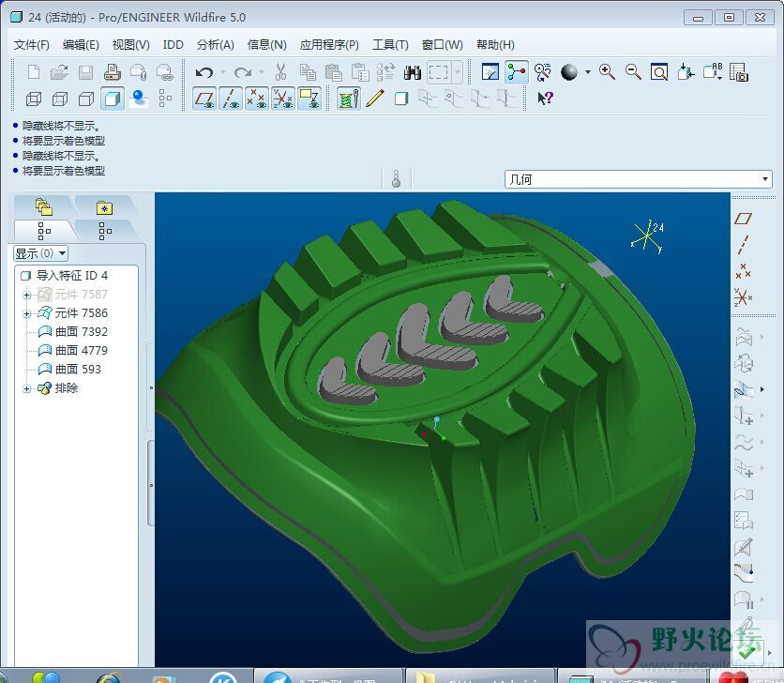
Task: Toggle datum planes display
Action: pos(204,99)
